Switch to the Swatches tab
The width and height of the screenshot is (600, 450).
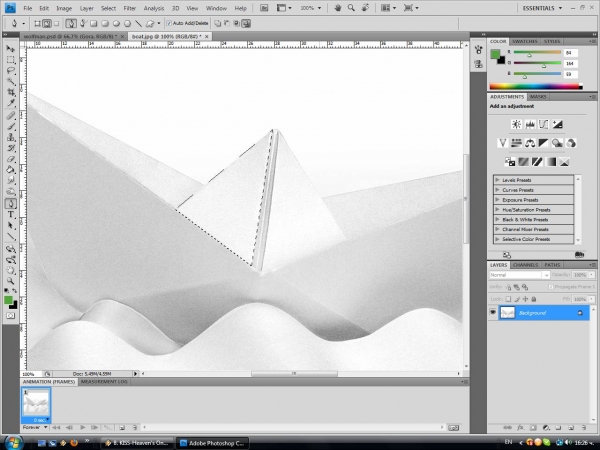525,41
